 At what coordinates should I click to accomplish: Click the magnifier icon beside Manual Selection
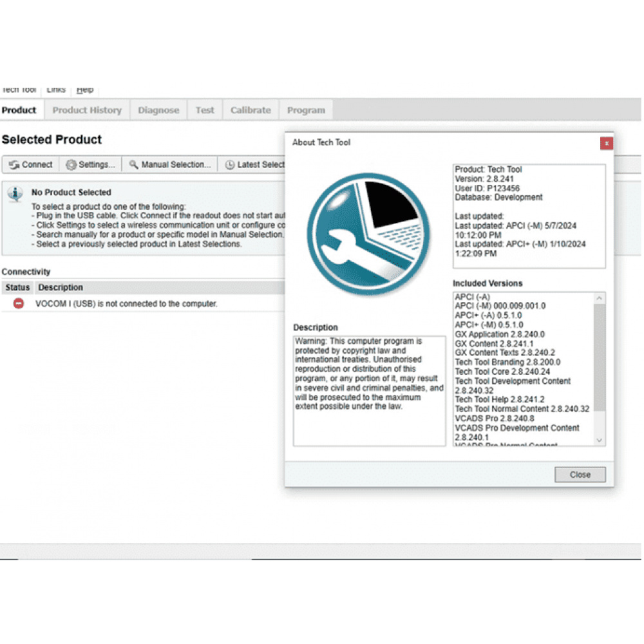coord(133,164)
